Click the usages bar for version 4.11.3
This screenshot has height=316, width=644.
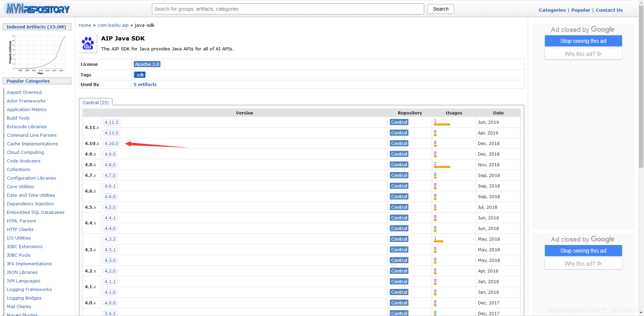(442, 124)
